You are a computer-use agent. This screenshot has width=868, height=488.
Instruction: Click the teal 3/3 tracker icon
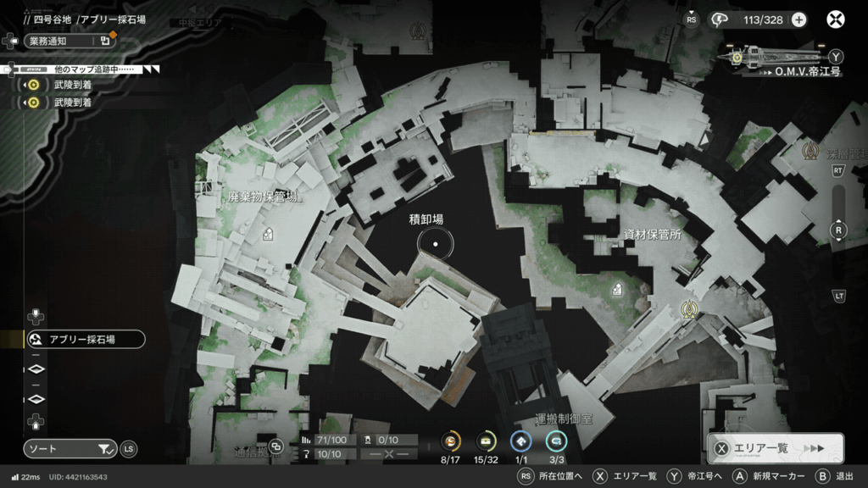pyautogui.click(x=556, y=441)
